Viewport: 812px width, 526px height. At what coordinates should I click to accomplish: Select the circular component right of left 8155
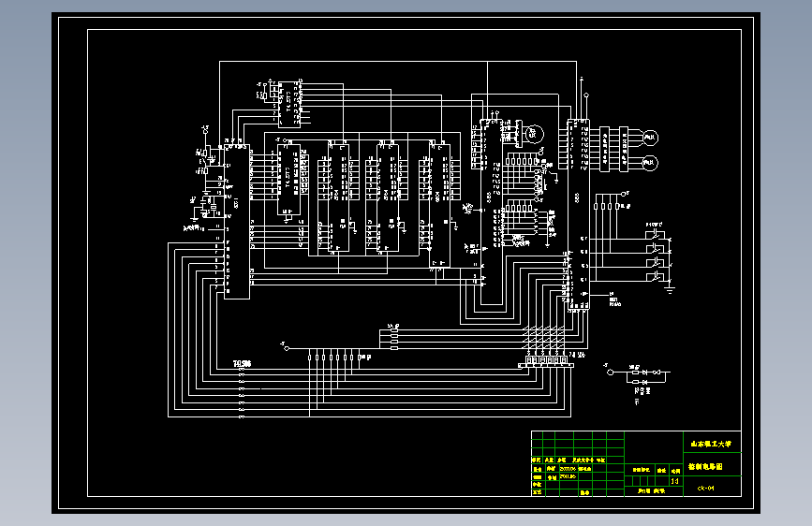click(x=534, y=134)
